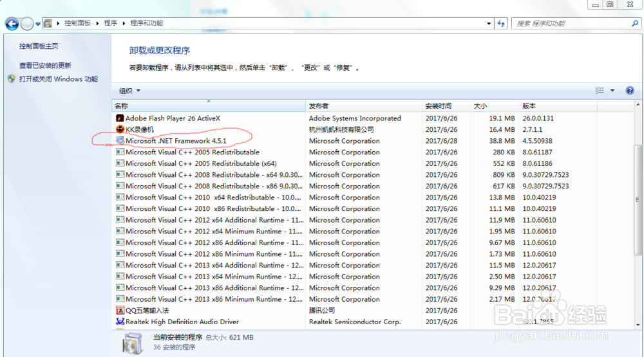This screenshot has width=644, height=357.
Task: Click Visual C++ 2012 x86 Minimum Runtime icon
Action: [x=120, y=254]
